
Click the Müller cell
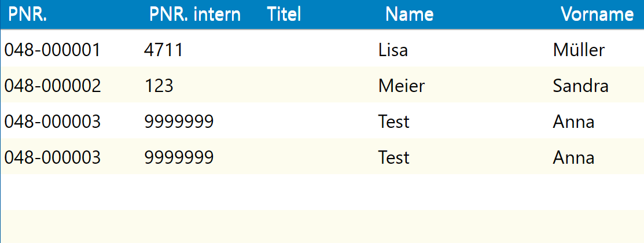coord(579,50)
